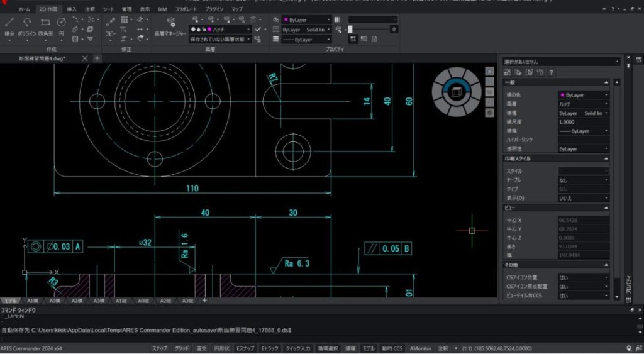Collapse the 一般 section in properties panel
Viewport: 644px width, 354px height.
(x=606, y=82)
